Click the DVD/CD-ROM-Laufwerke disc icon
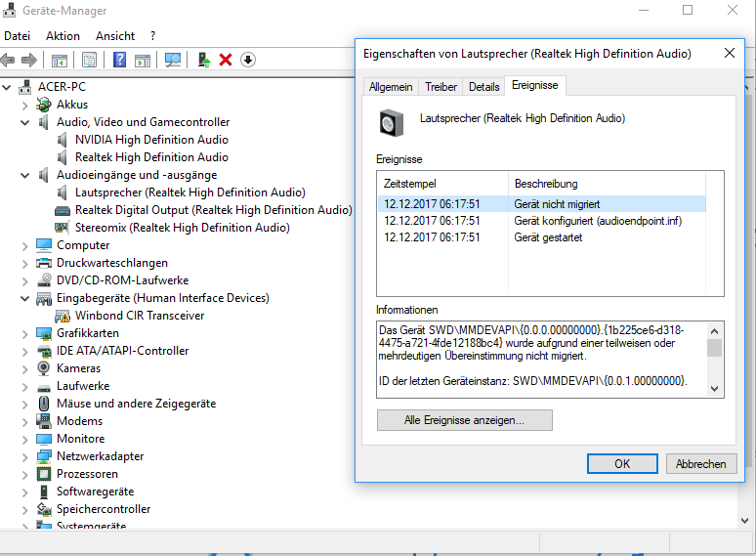Screen dimensions: 756x556 tap(44, 280)
